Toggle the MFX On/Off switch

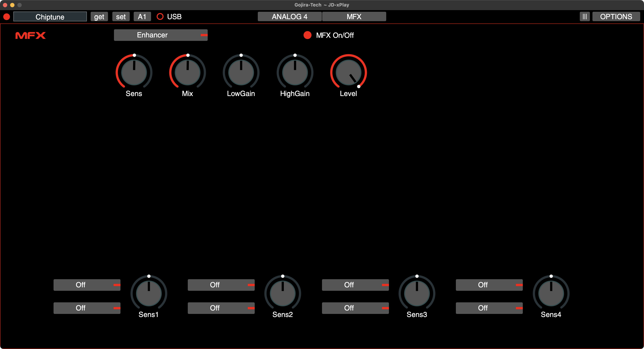coord(307,35)
